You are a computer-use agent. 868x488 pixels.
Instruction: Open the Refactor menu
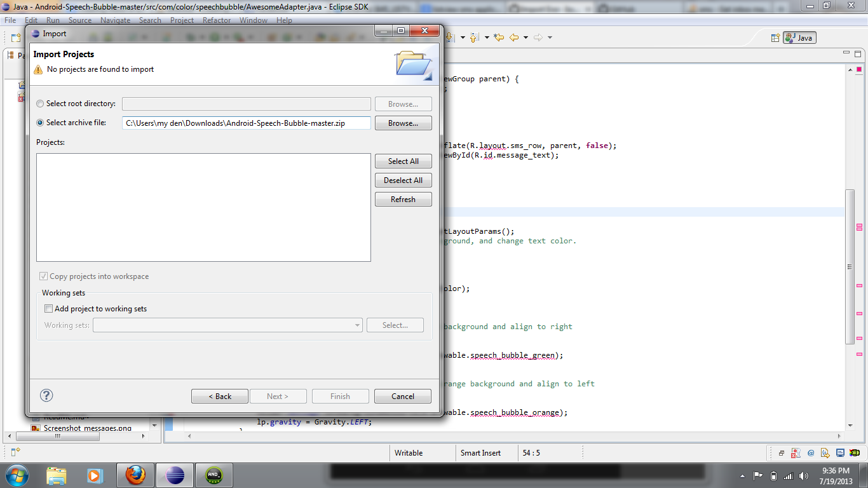pos(217,20)
